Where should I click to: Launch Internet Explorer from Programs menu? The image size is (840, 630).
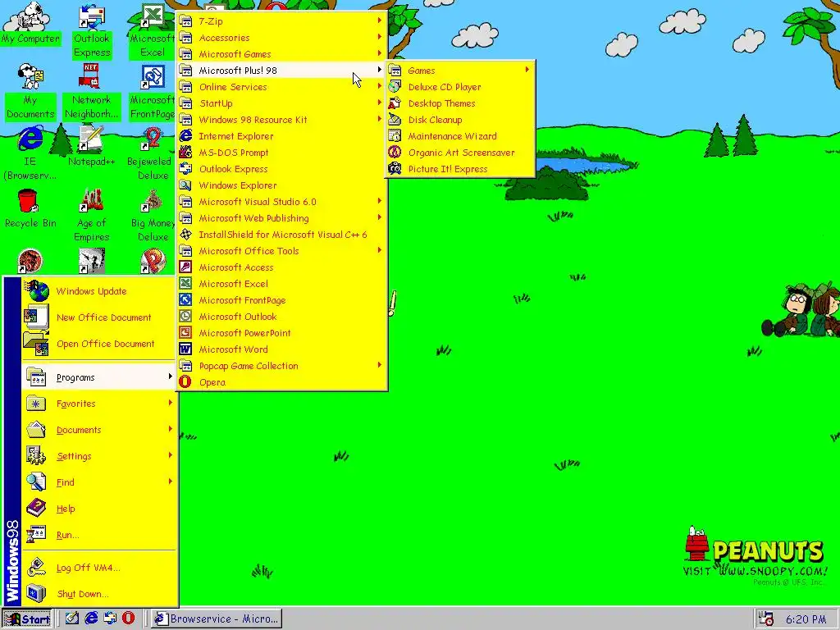[x=282, y=136]
